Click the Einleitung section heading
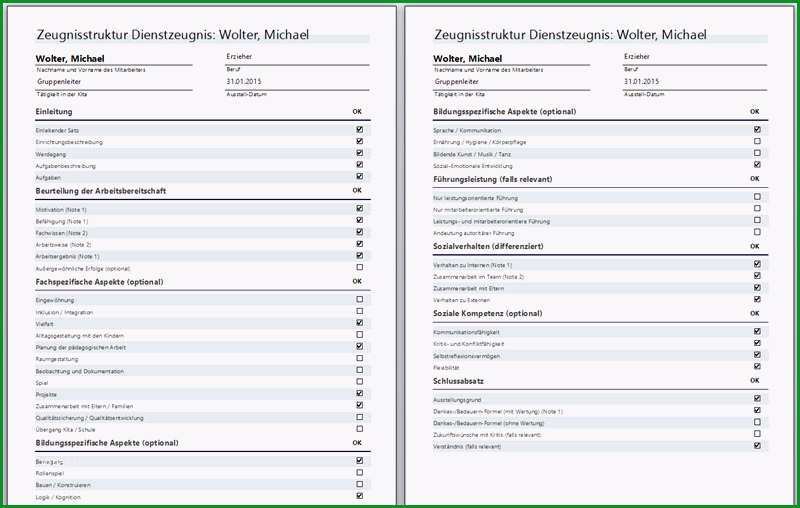 [54, 112]
